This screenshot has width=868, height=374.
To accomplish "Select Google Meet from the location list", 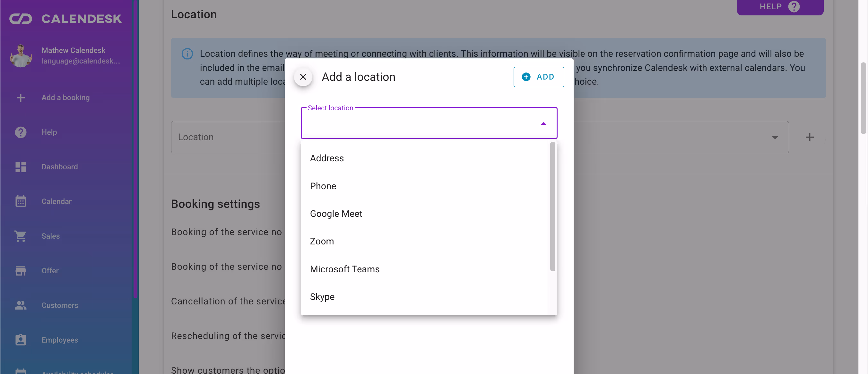I will pos(336,213).
